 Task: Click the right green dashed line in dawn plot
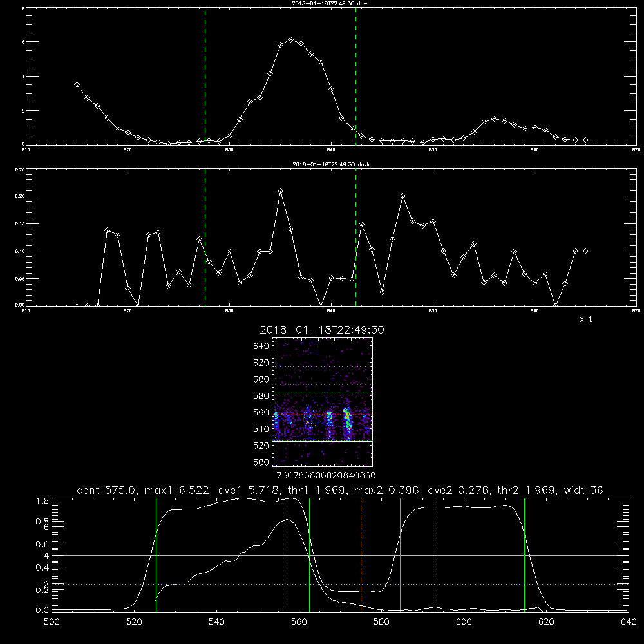(x=355, y=76)
